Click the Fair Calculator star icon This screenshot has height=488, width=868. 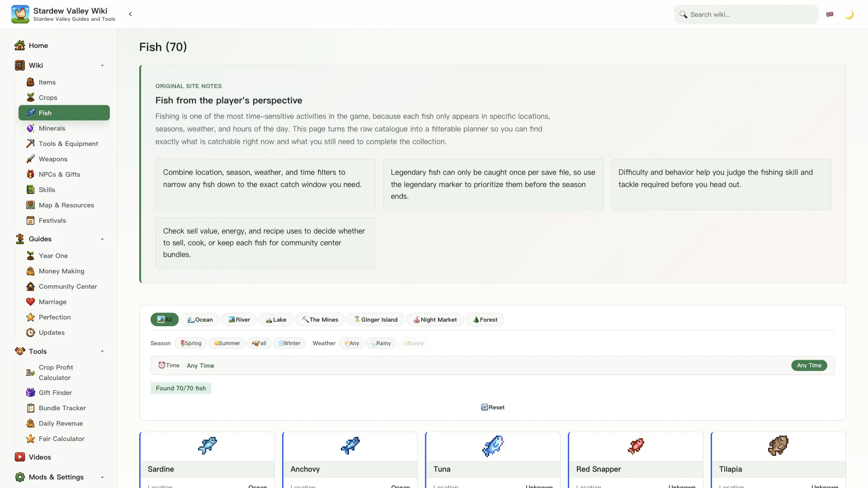[x=30, y=439]
